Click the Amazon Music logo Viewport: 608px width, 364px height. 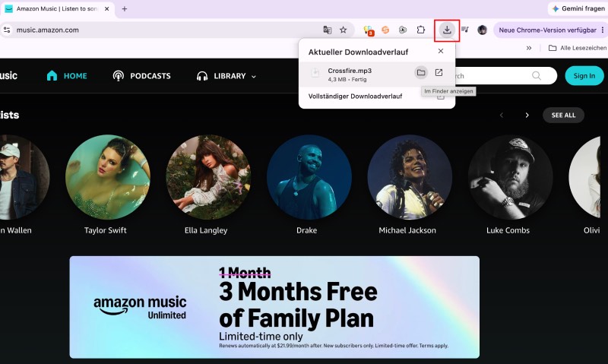click(8, 75)
